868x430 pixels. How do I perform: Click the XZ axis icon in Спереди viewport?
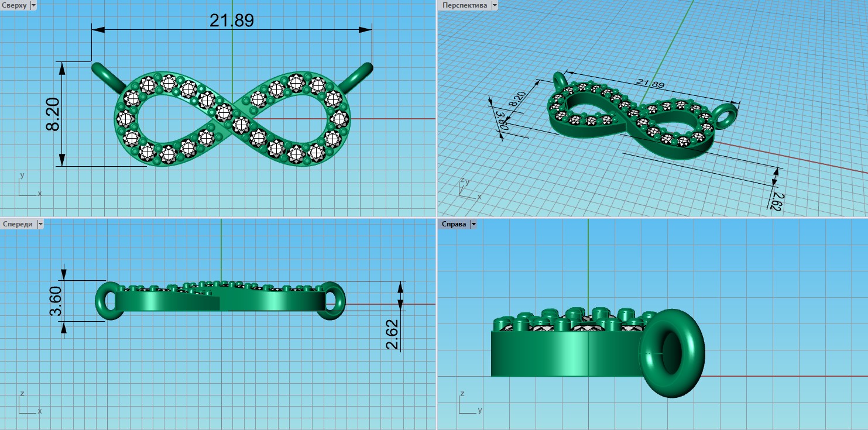click(x=26, y=405)
